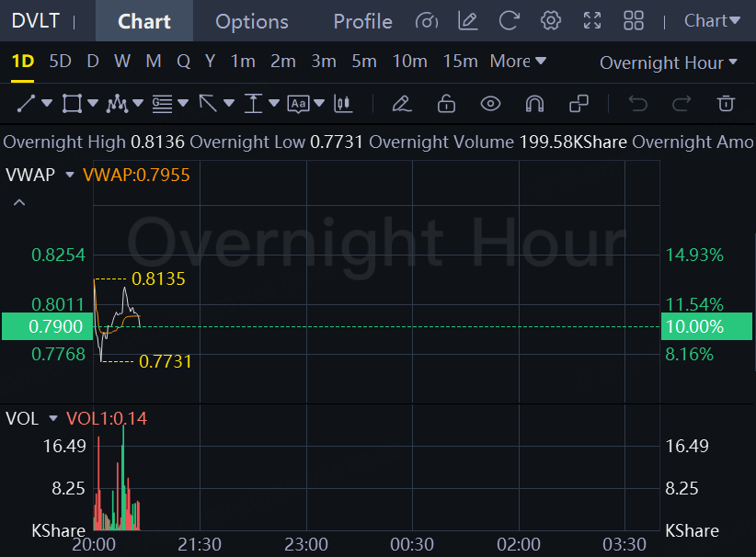Select the line drawing tool
756x557 pixels.
pos(26,104)
